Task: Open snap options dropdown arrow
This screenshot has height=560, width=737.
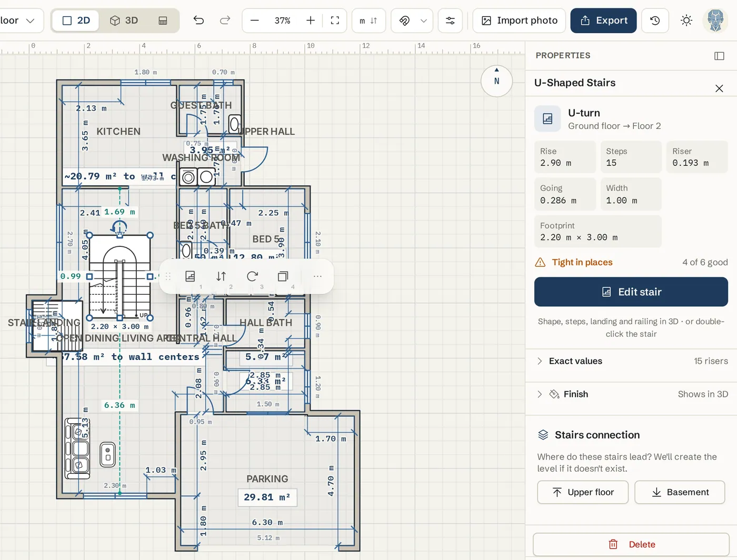Action: 424,21
